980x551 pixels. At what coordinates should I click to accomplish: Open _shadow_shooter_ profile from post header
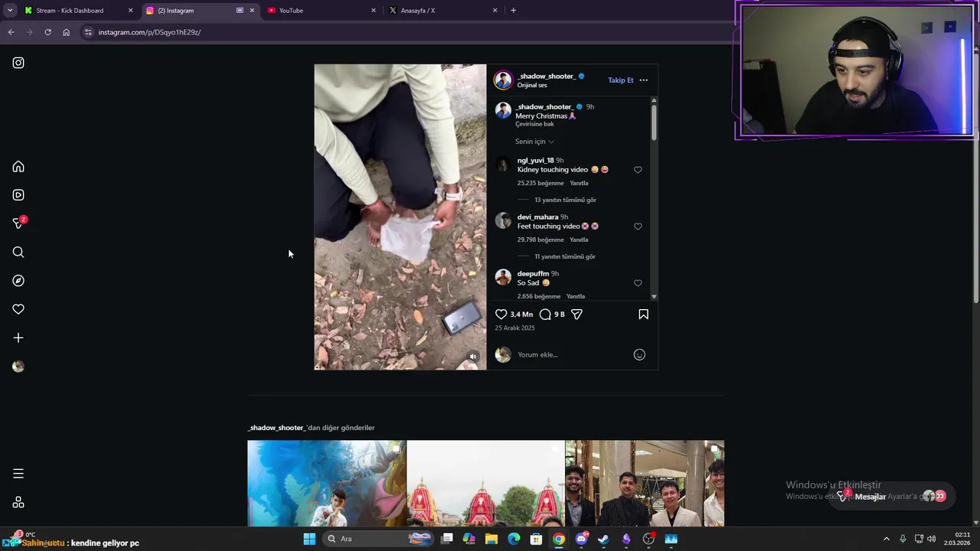546,76
